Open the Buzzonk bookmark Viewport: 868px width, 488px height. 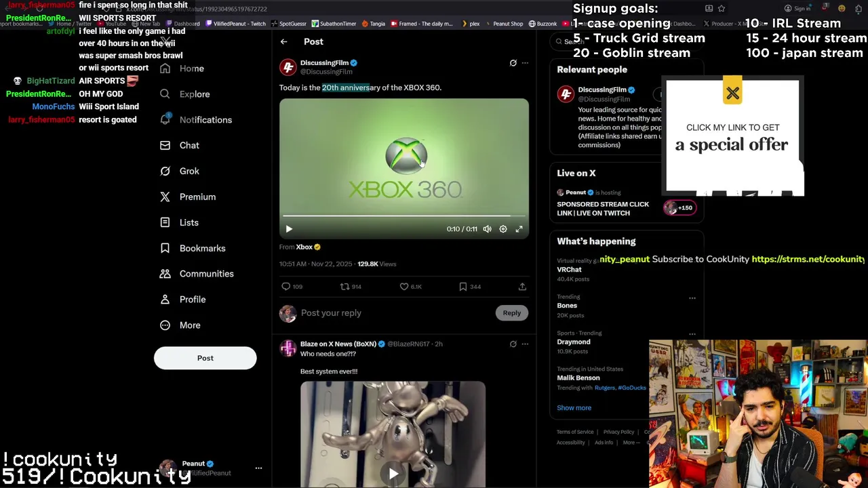(542, 24)
